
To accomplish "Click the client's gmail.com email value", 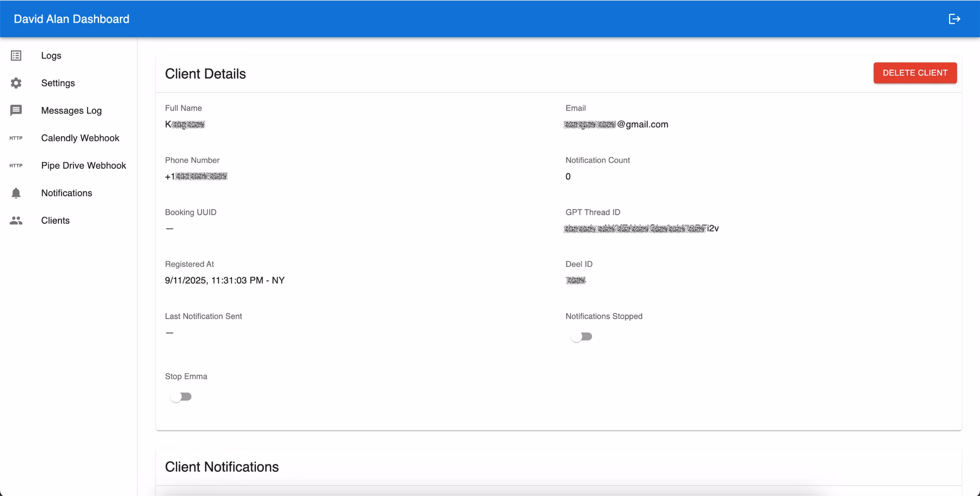I will [616, 124].
